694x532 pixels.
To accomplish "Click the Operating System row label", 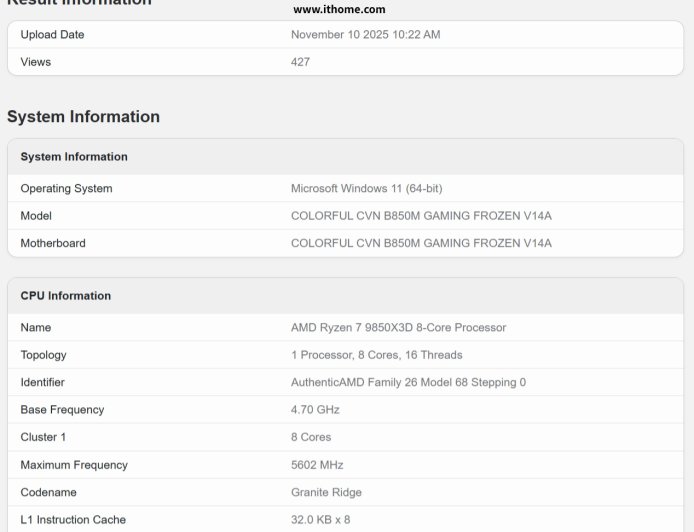I will tap(66, 189).
